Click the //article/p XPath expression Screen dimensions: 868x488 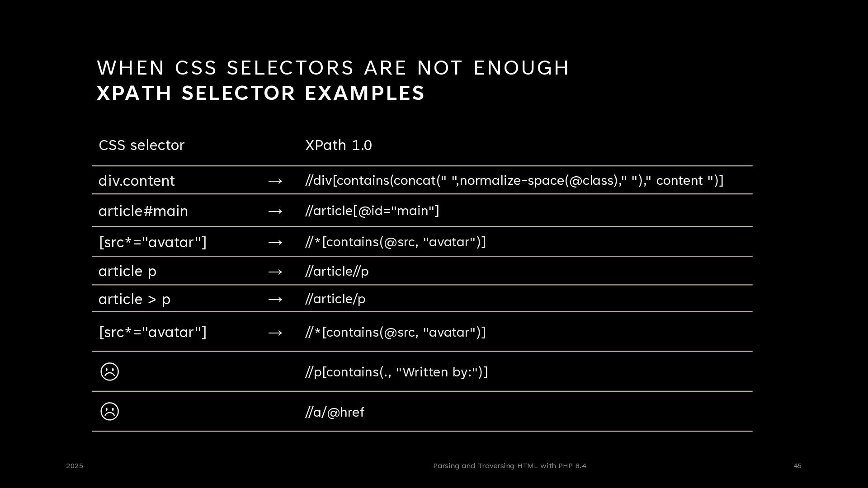pos(335,299)
